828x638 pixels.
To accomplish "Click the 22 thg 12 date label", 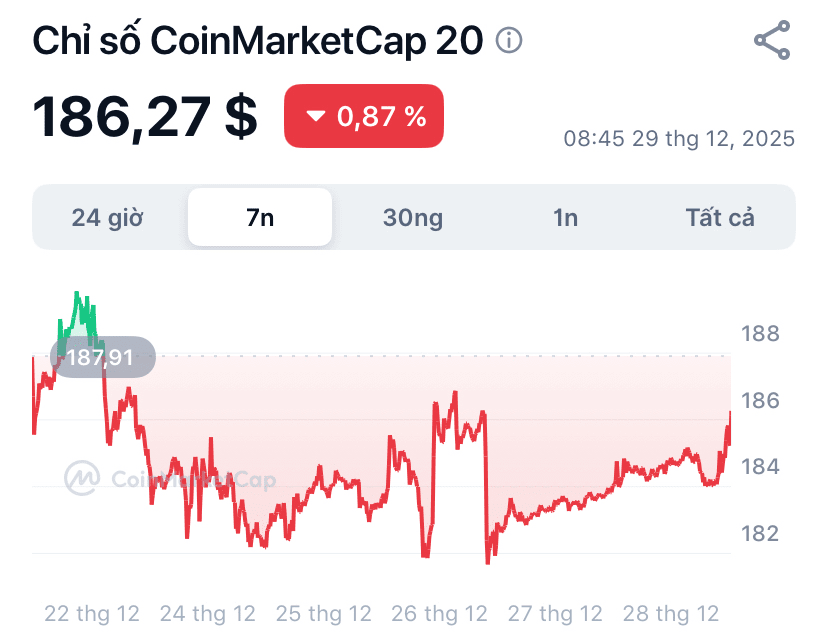I will (92, 613).
